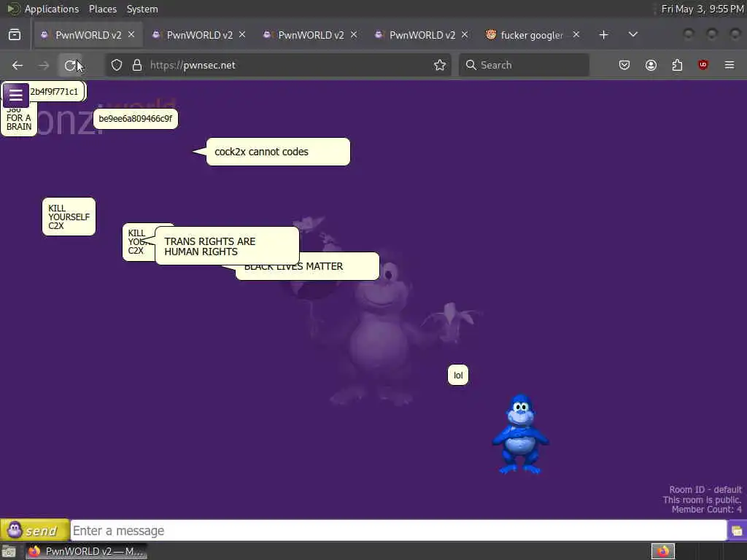Open the Firefox View tab icon

(x=15, y=35)
